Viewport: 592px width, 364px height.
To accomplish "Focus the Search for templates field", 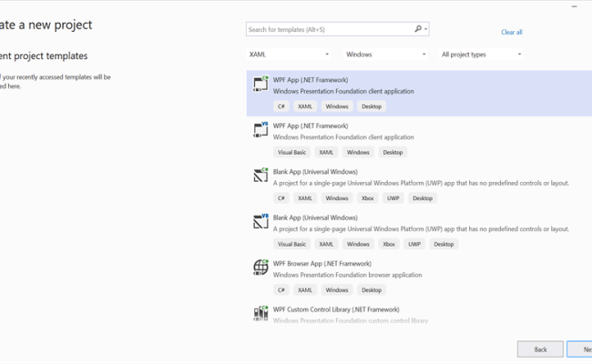I will point(338,29).
